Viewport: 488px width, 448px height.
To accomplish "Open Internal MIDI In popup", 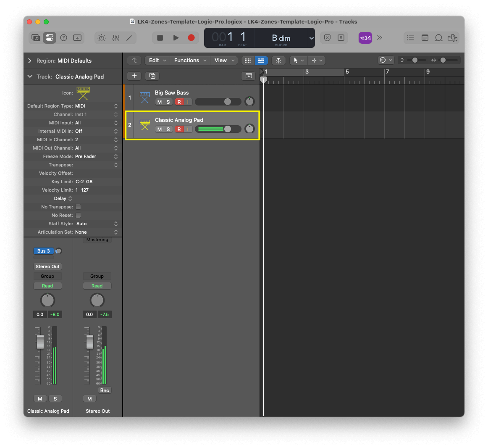I will pyautogui.click(x=96, y=132).
